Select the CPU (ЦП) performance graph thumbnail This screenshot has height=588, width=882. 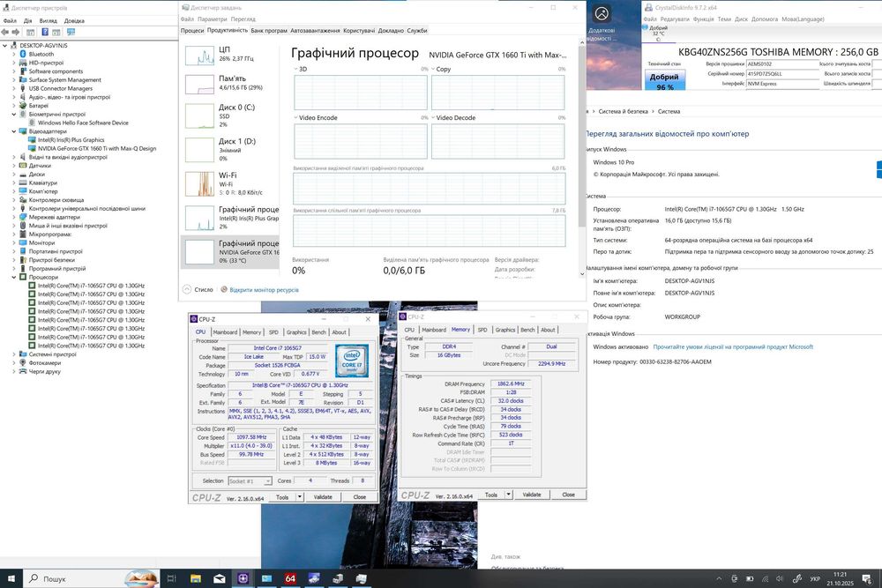pos(198,56)
